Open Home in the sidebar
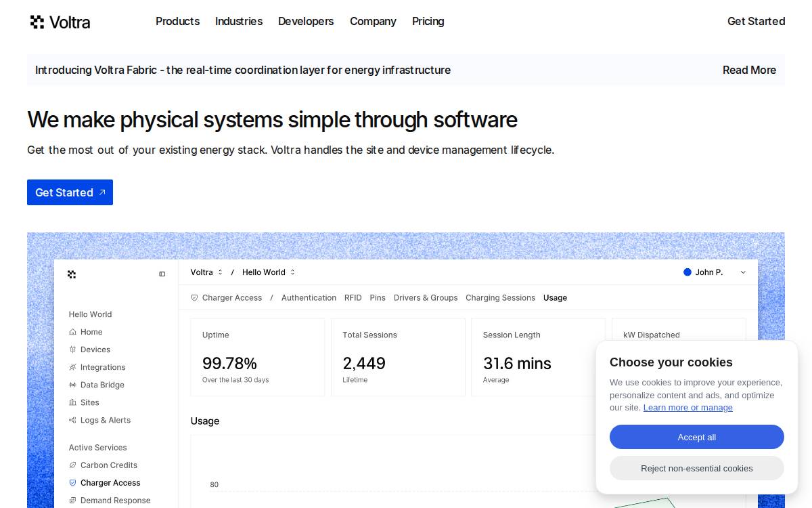The image size is (812, 508). tap(91, 332)
